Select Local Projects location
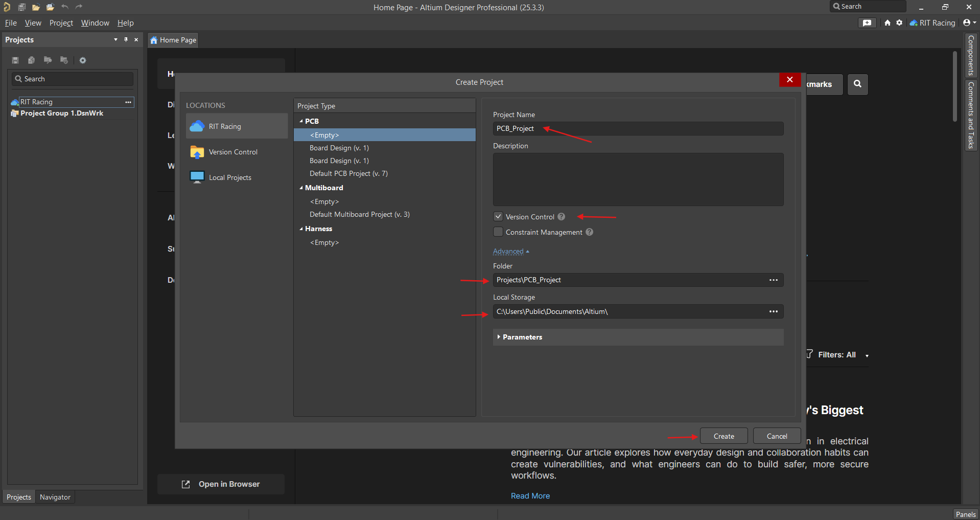The width and height of the screenshot is (980, 520). [237, 177]
